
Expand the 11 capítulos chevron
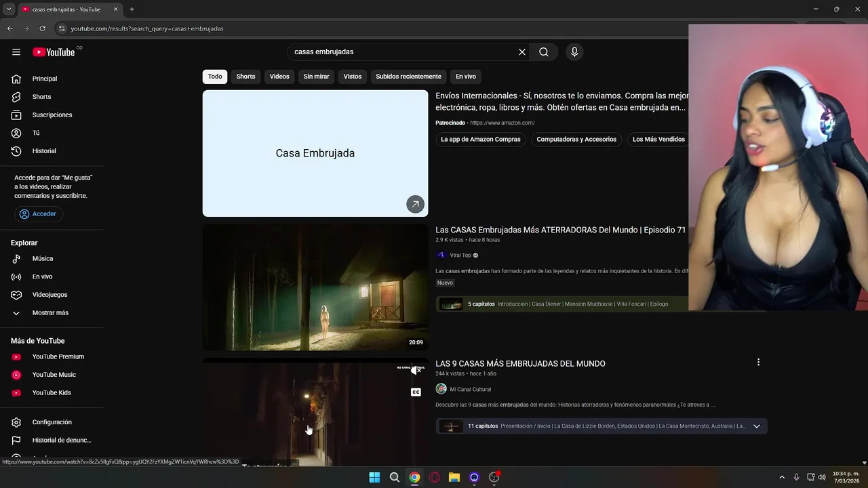coord(757,426)
